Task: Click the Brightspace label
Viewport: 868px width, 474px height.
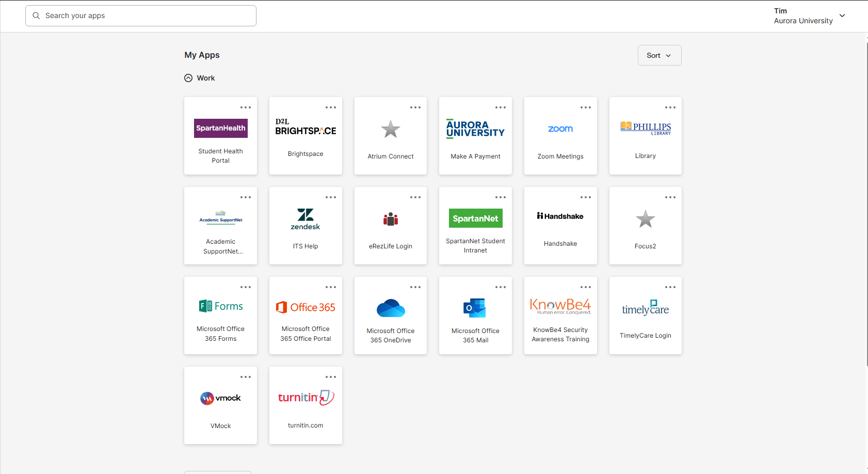Action: [x=306, y=154]
